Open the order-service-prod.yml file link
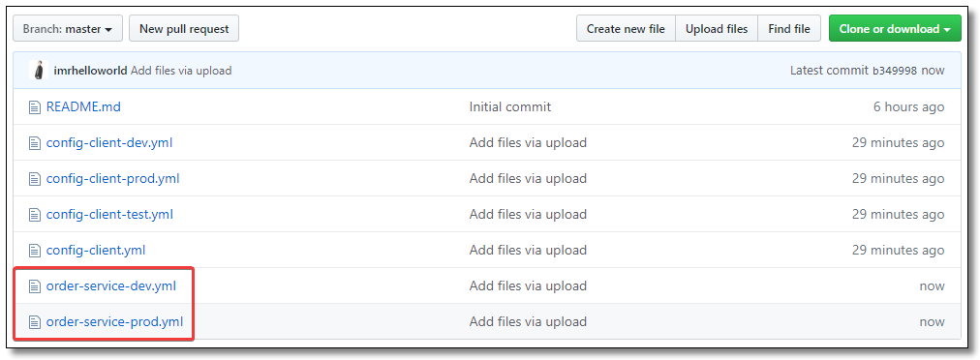 click(114, 322)
